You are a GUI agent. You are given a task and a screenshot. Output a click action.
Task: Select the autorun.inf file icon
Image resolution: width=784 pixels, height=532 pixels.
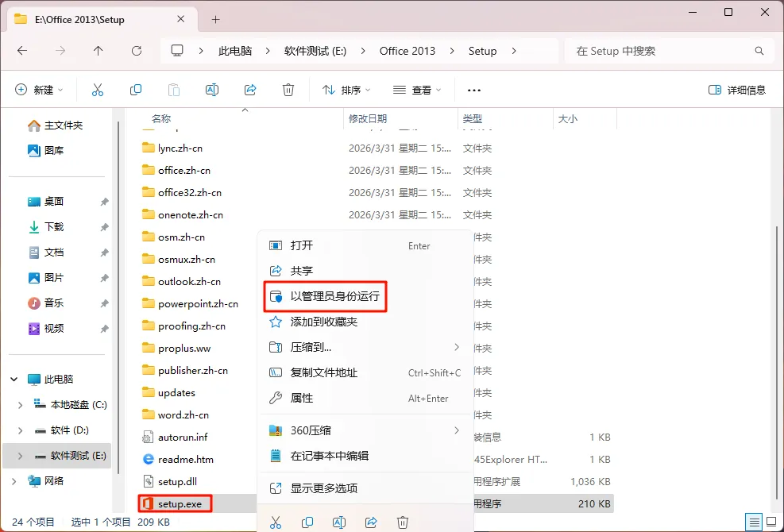pyautogui.click(x=148, y=437)
